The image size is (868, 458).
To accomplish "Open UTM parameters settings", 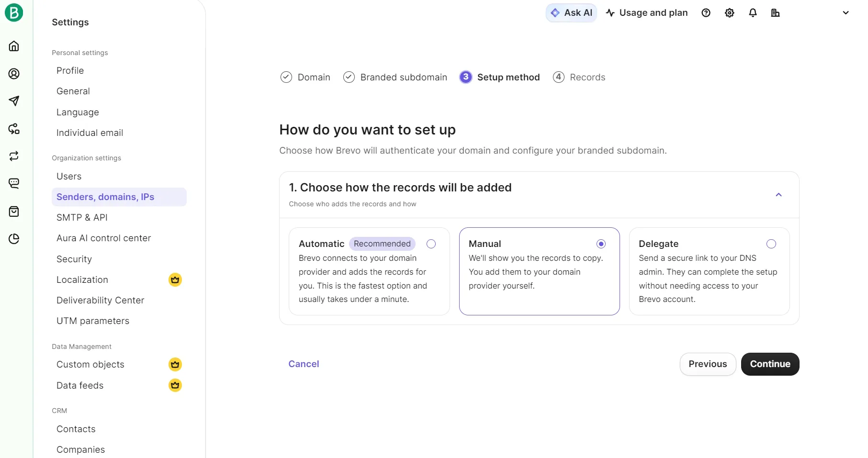I will [93, 321].
